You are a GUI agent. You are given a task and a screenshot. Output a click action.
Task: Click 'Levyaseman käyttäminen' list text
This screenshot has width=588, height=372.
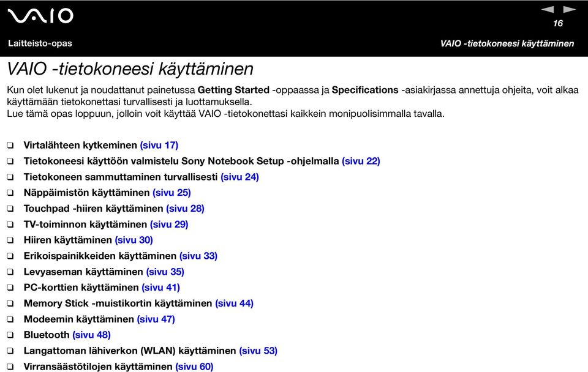click(x=83, y=272)
